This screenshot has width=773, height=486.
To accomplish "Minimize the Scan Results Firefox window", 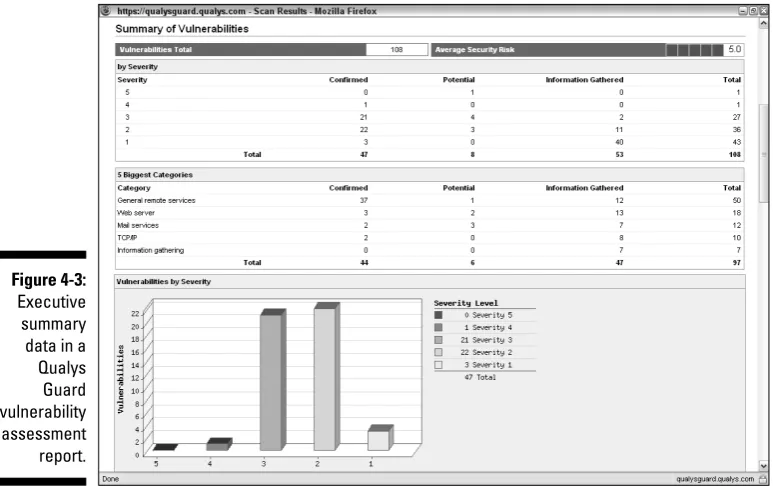I will point(742,11).
